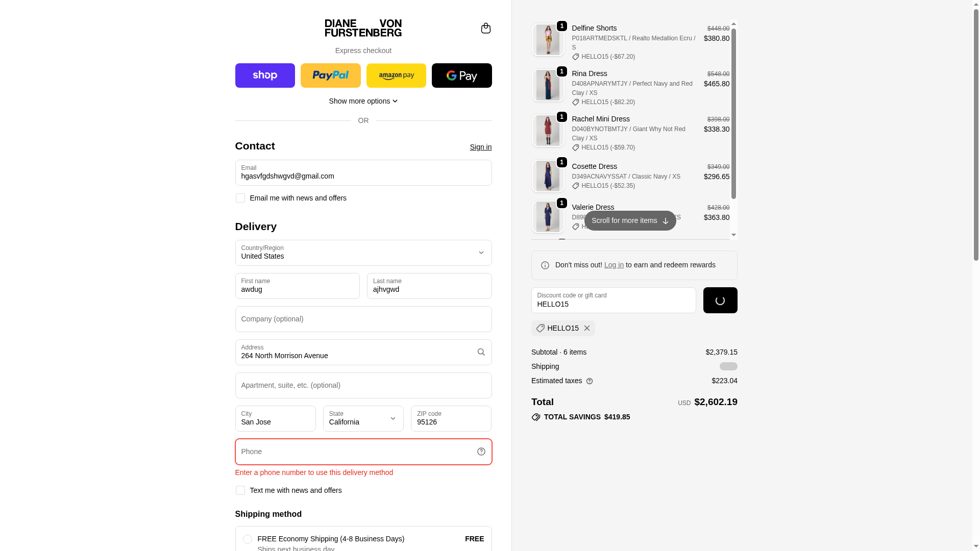Remove the HELLO15 discount tag

(587, 328)
